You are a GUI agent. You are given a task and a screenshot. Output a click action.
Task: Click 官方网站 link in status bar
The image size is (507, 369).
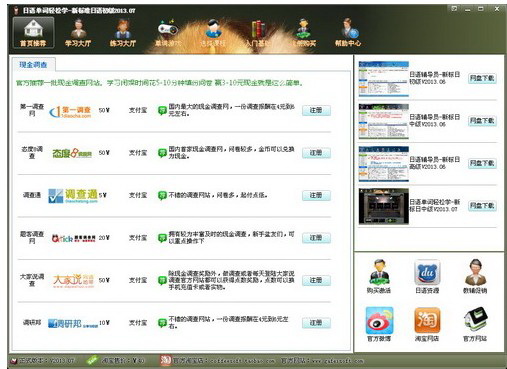(x=322, y=361)
